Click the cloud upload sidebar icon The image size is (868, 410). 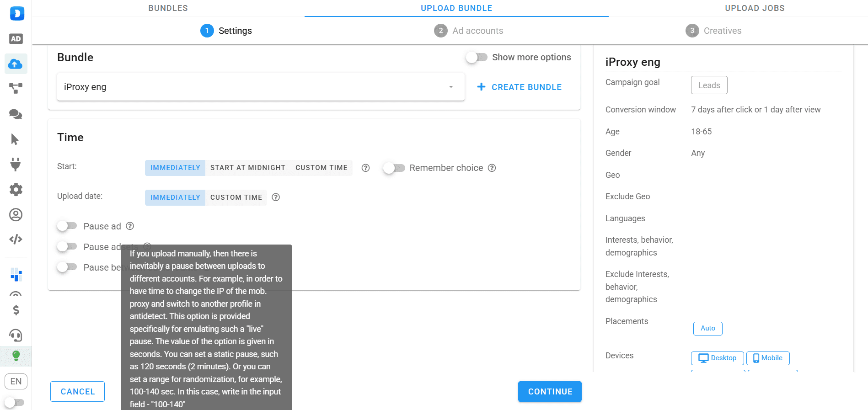point(16,64)
